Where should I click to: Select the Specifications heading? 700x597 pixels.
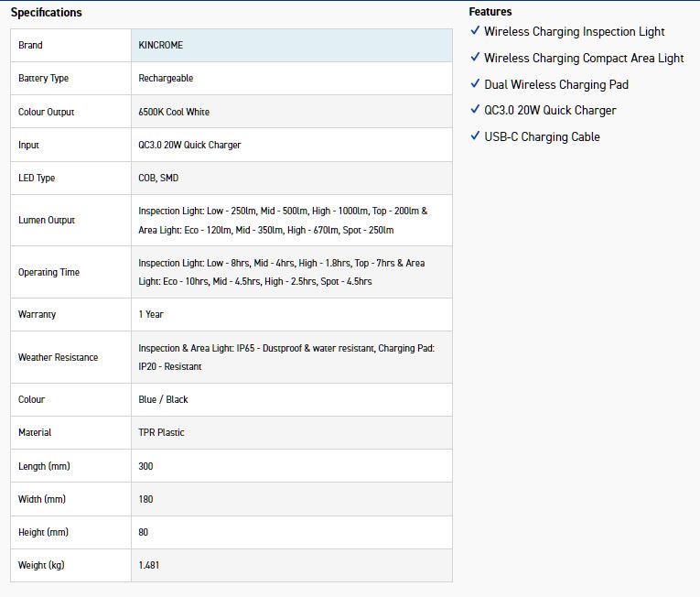pos(46,13)
